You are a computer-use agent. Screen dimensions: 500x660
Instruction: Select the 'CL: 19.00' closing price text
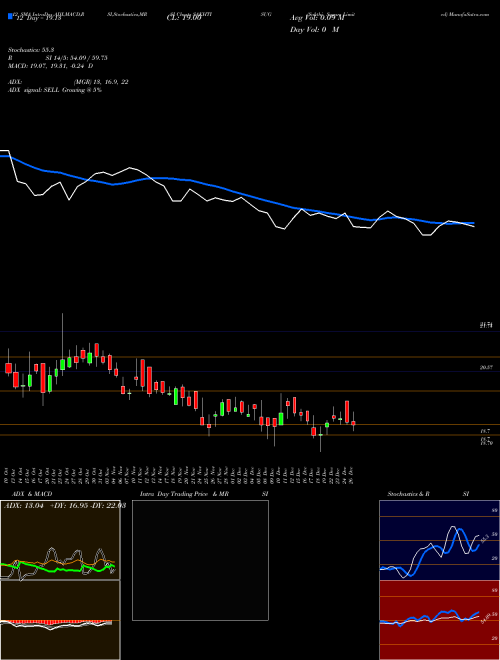[x=184, y=19]
